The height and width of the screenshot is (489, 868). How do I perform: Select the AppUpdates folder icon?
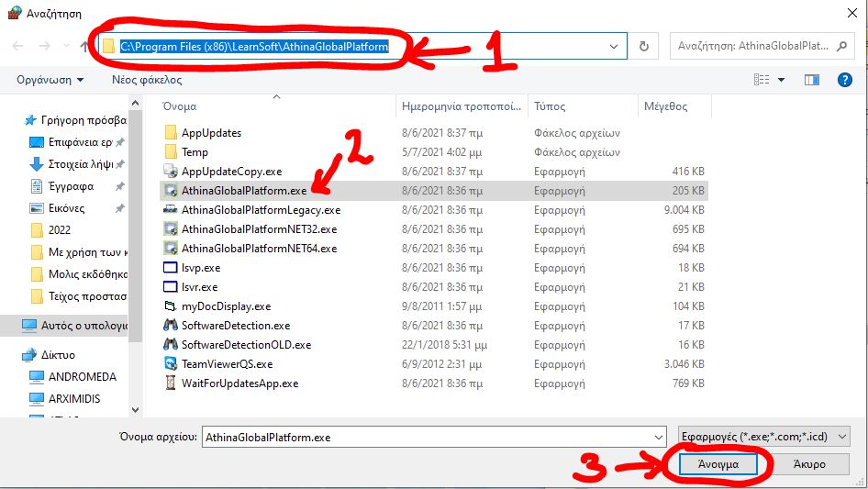(171, 133)
